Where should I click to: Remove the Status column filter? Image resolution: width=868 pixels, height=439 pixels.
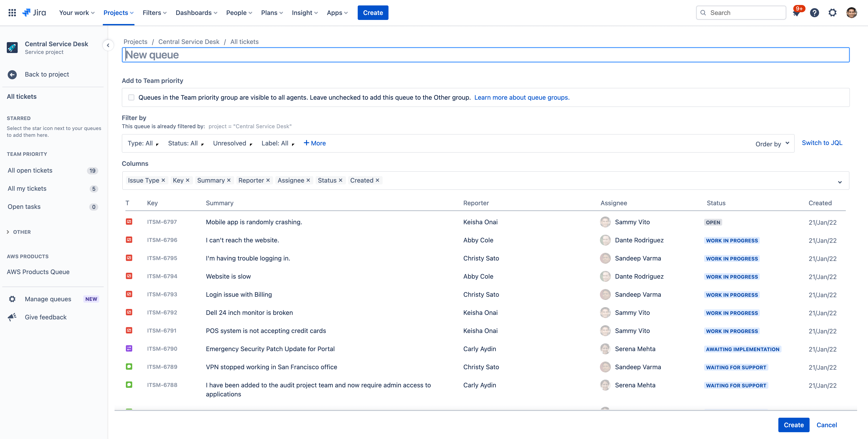click(340, 180)
